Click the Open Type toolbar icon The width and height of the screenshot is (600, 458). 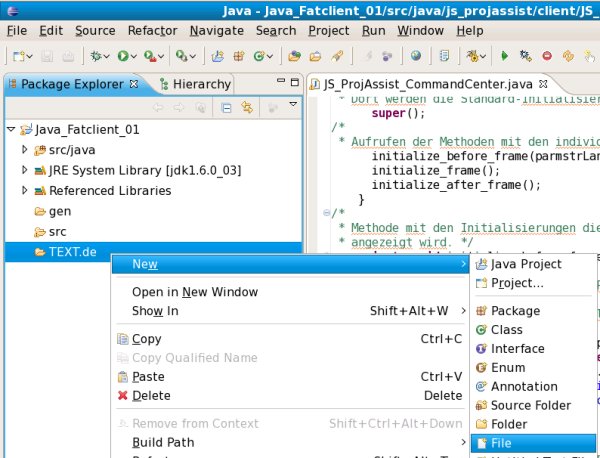pos(296,57)
